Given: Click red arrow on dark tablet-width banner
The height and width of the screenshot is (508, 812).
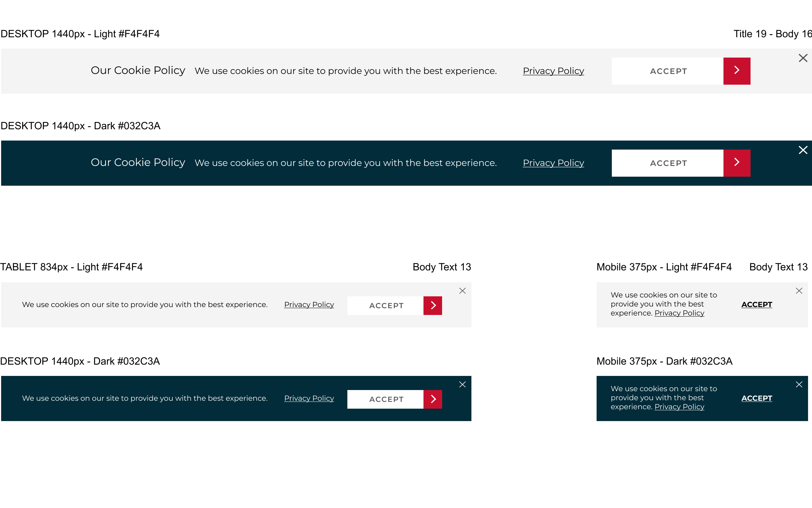Looking at the screenshot, I should (x=433, y=399).
